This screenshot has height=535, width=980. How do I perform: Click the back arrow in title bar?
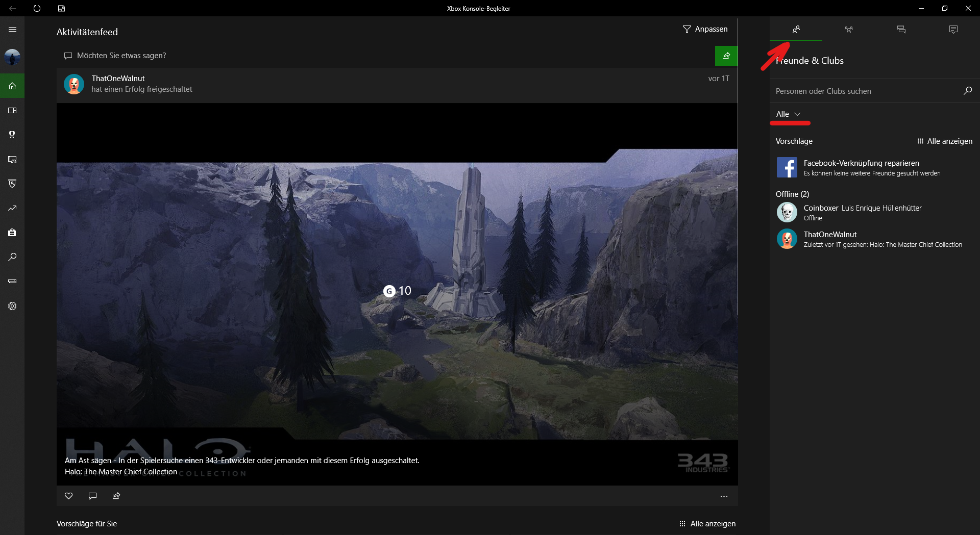tap(12, 8)
